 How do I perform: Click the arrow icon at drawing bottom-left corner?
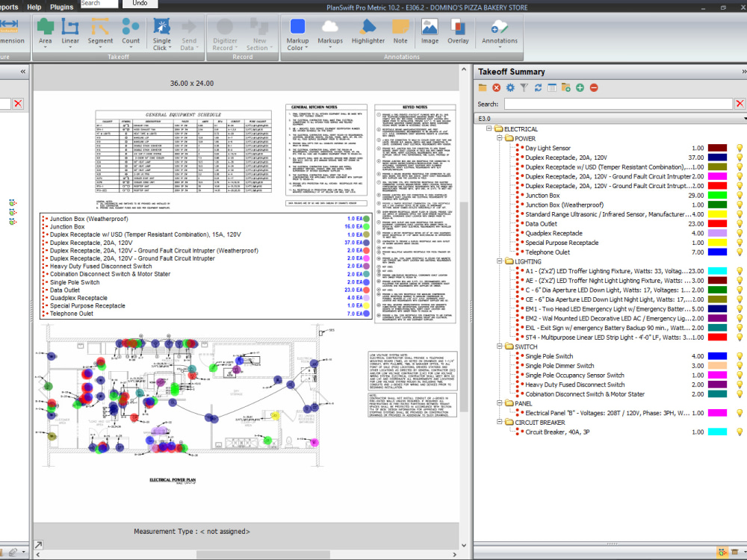pyautogui.click(x=39, y=544)
